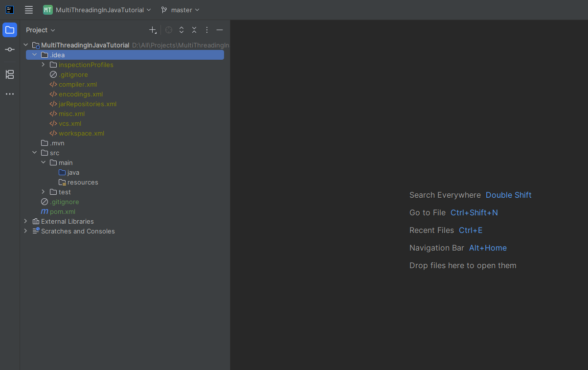Select Opened File crosshair icon

[x=169, y=30]
